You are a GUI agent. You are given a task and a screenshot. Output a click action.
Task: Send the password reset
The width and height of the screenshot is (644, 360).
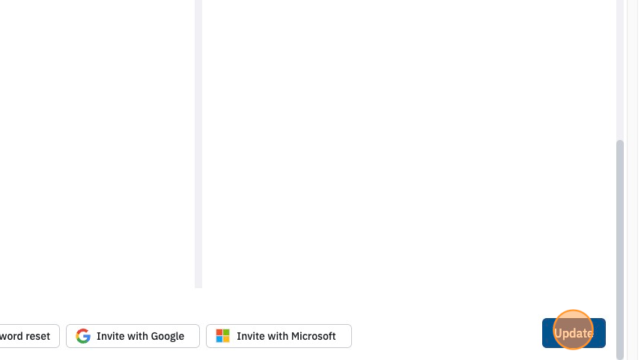point(28,336)
